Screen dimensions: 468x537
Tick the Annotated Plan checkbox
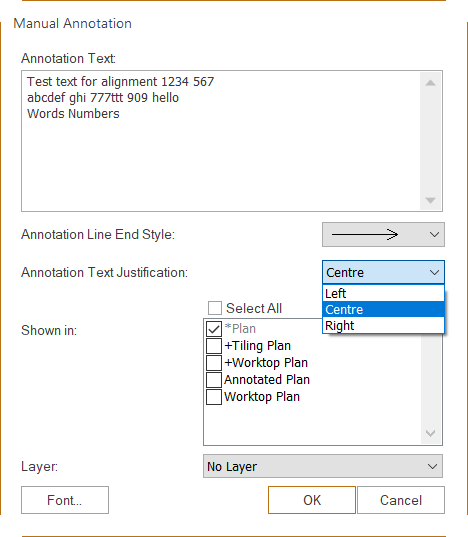click(x=214, y=379)
